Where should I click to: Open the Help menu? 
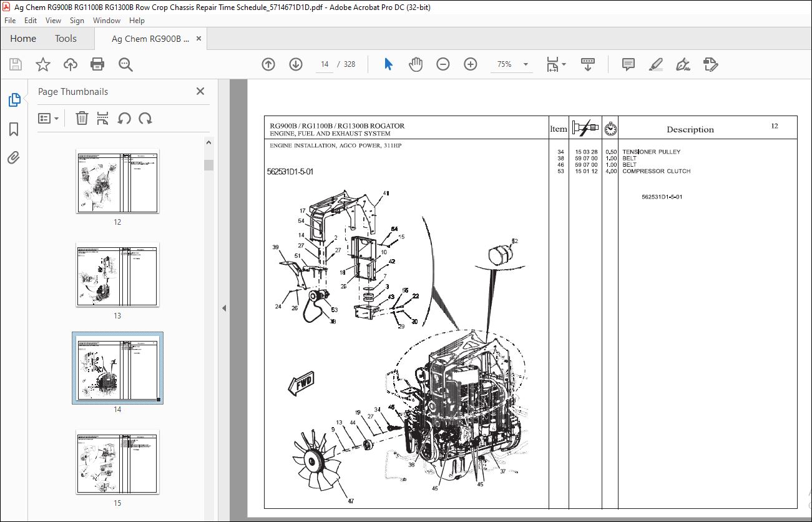coord(137,21)
